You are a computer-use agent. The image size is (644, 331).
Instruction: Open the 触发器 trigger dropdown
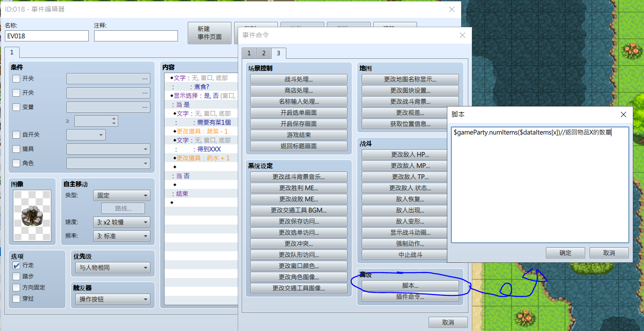tap(113, 299)
